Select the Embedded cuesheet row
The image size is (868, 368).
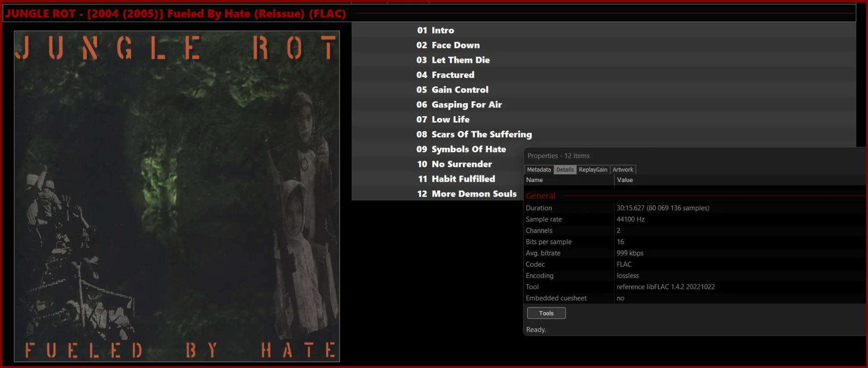point(695,298)
